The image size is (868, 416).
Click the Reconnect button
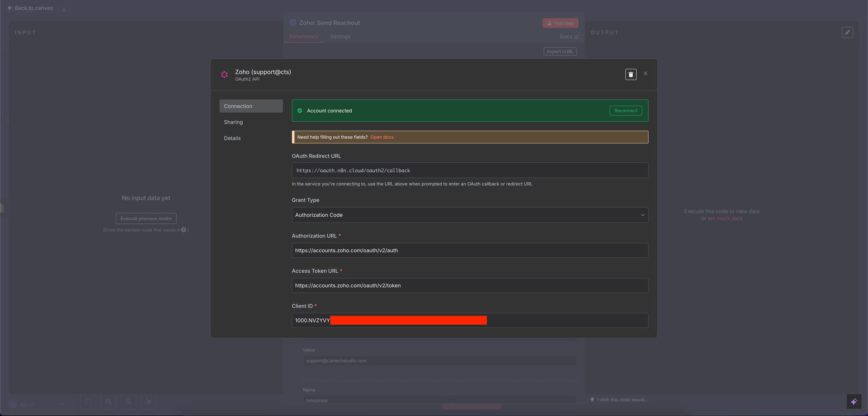click(x=626, y=111)
